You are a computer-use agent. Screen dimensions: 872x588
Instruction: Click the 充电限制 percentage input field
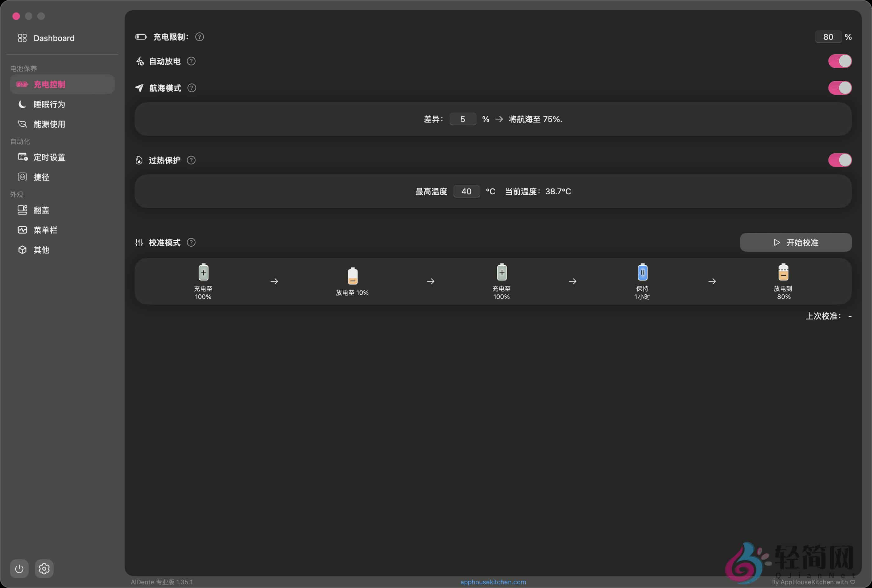[828, 37]
